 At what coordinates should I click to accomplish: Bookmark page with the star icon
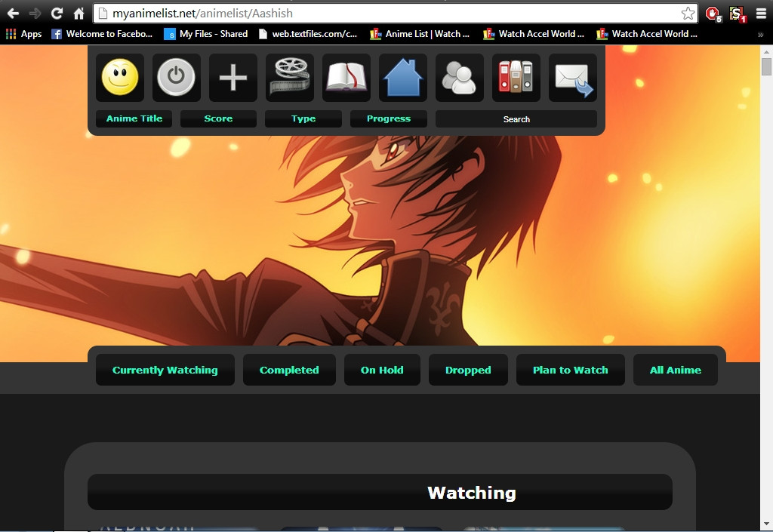[x=688, y=14]
